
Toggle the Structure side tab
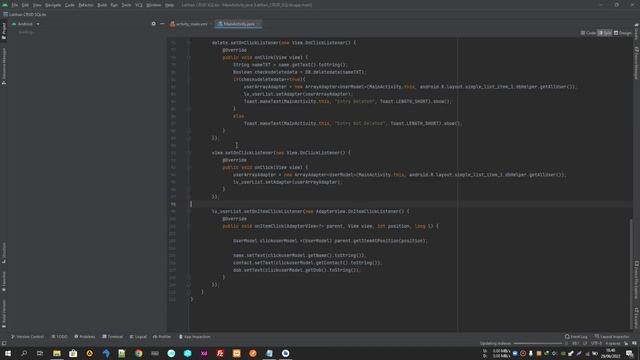pyautogui.click(x=4, y=253)
